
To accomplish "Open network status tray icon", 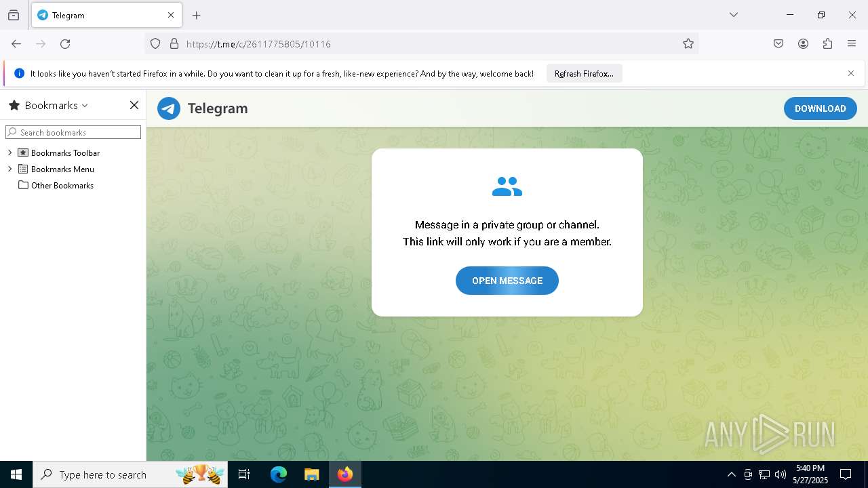I will (764, 474).
